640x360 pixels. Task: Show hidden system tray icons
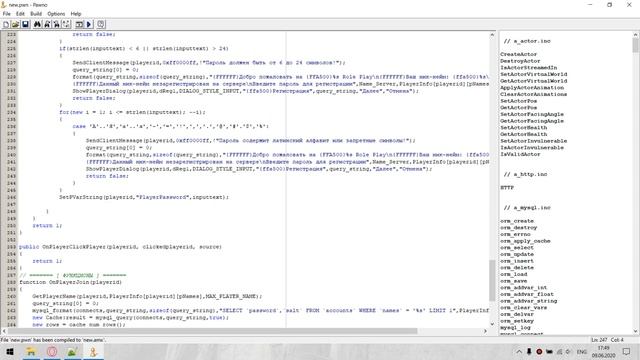coord(519,351)
